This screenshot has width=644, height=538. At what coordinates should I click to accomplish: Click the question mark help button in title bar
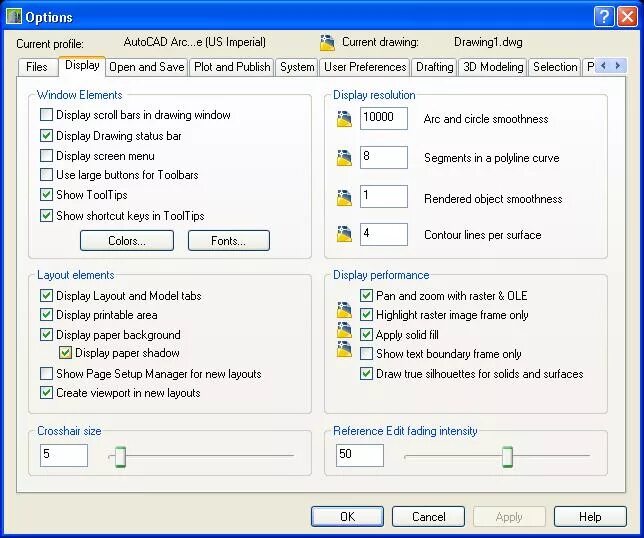coord(604,17)
